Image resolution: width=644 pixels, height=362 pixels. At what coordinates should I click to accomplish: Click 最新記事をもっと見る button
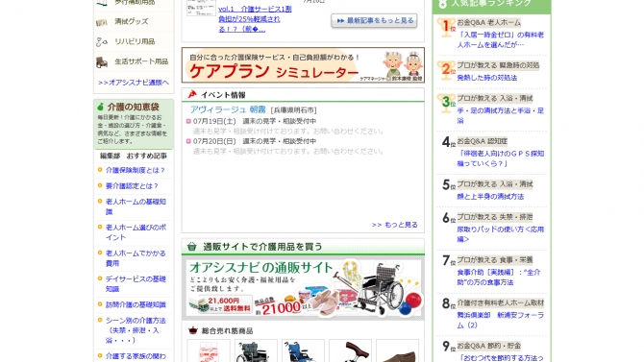[x=374, y=20]
